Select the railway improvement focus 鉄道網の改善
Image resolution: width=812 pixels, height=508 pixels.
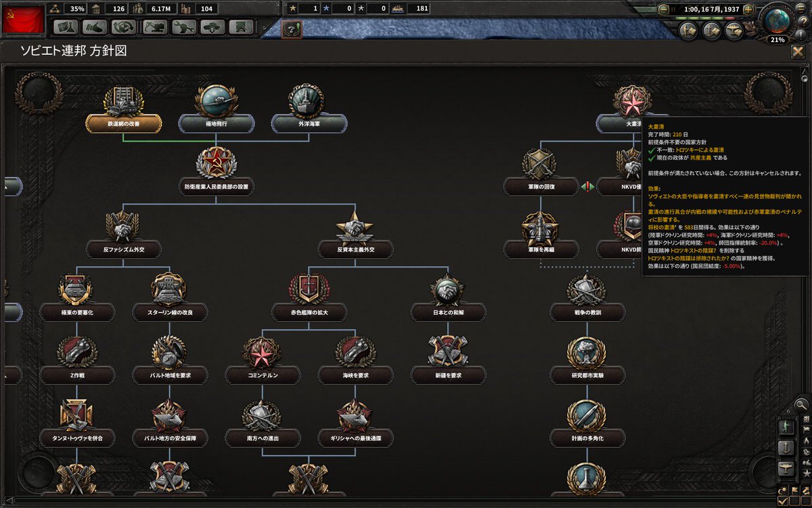[124, 124]
